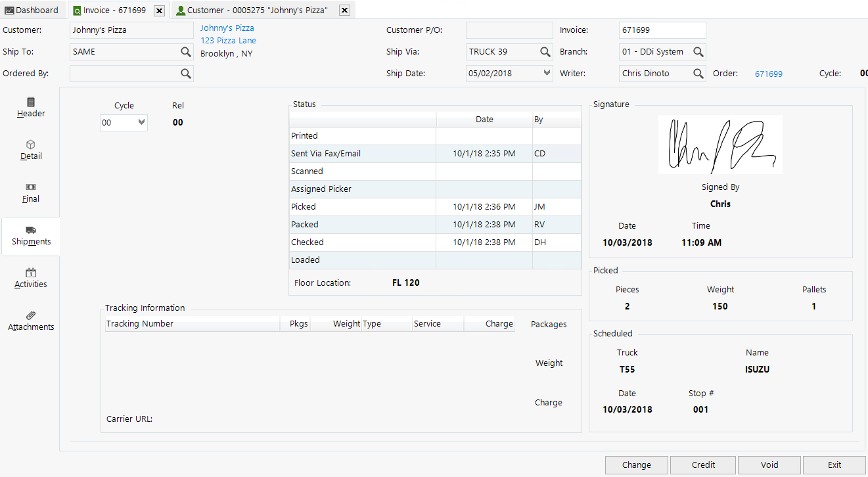This screenshot has width=868, height=477.
Task: Switch to the Dashboard tab
Action: (x=32, y=11)
